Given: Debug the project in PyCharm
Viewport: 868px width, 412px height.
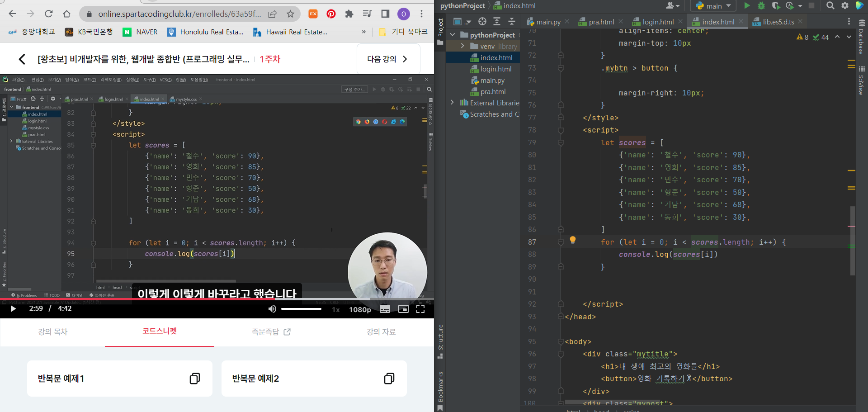Looking at the screenshot, I should [761, 6].
